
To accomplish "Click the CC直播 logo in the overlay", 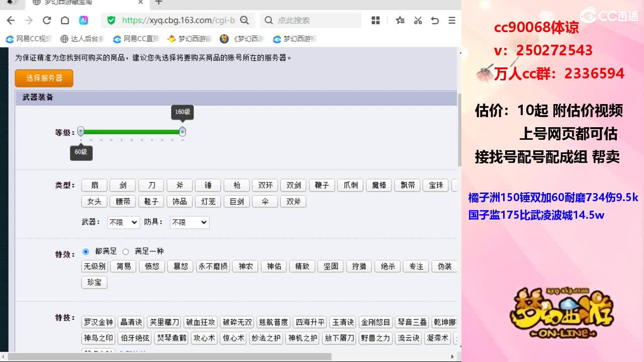I will [x=609, y=15].
